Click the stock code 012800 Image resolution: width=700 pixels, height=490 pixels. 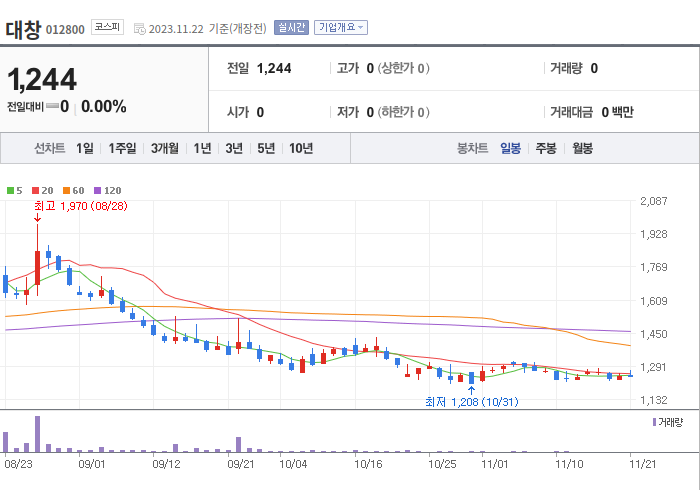click(x=65, y=30)
